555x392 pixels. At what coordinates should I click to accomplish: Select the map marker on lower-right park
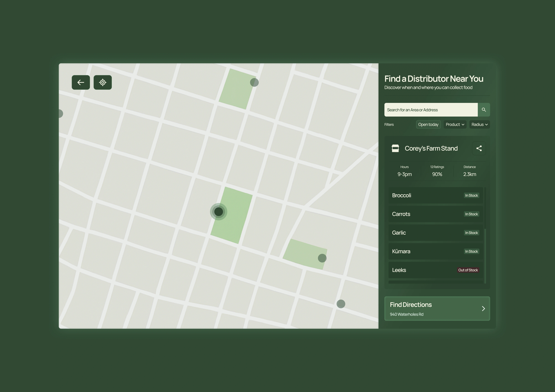[322, 258]
